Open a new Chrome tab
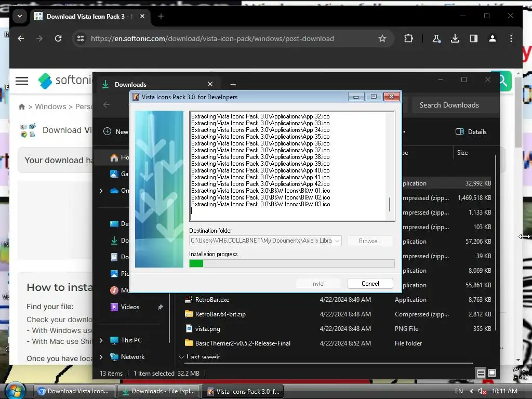 point(161,16)
